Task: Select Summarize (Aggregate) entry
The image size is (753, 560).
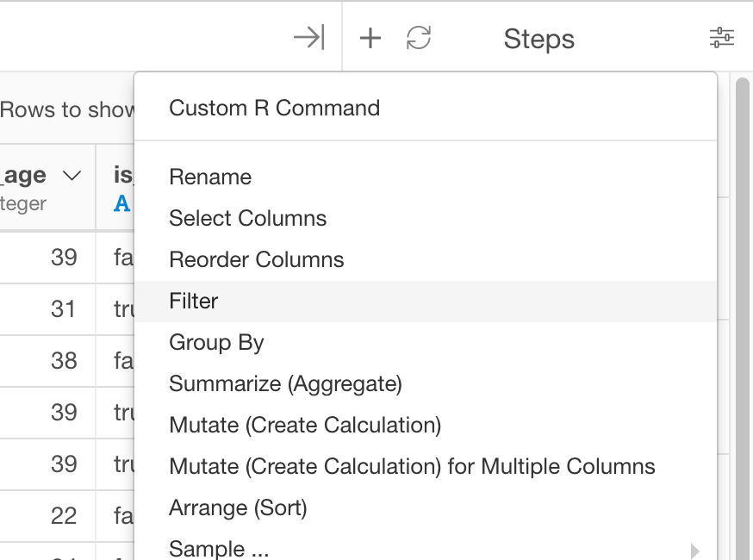Action: (x=425, y=383)
